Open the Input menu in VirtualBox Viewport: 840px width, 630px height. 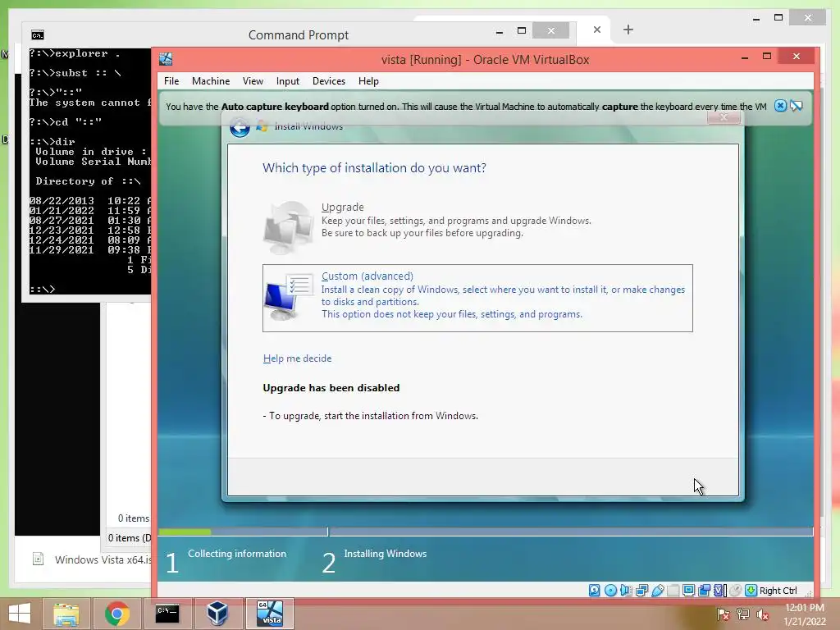[x=288, y=81]
